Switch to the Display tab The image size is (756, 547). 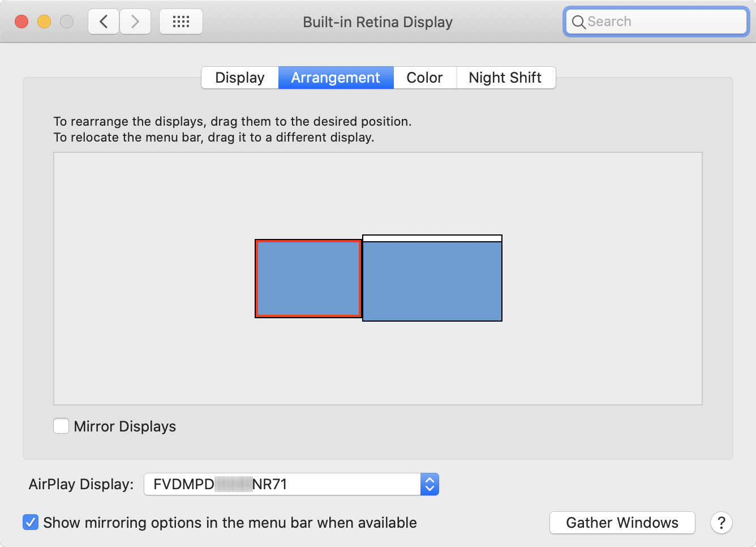tap(239, 78)
